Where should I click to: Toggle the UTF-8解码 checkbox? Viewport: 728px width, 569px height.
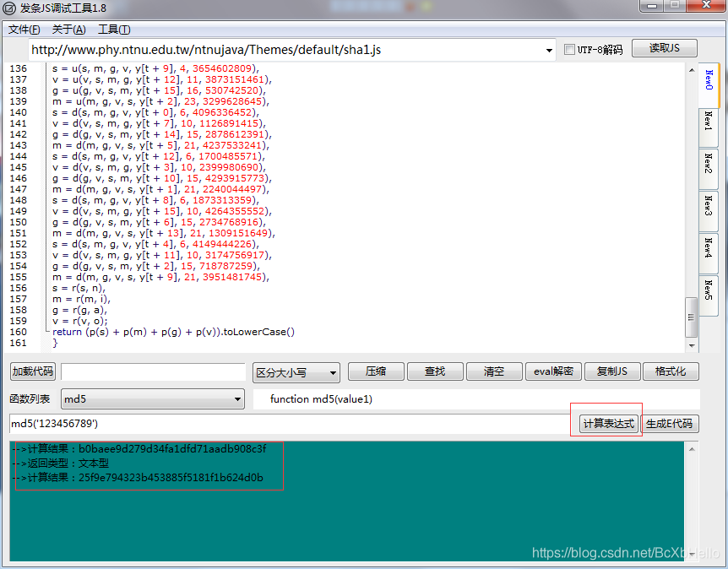[569, 49]
